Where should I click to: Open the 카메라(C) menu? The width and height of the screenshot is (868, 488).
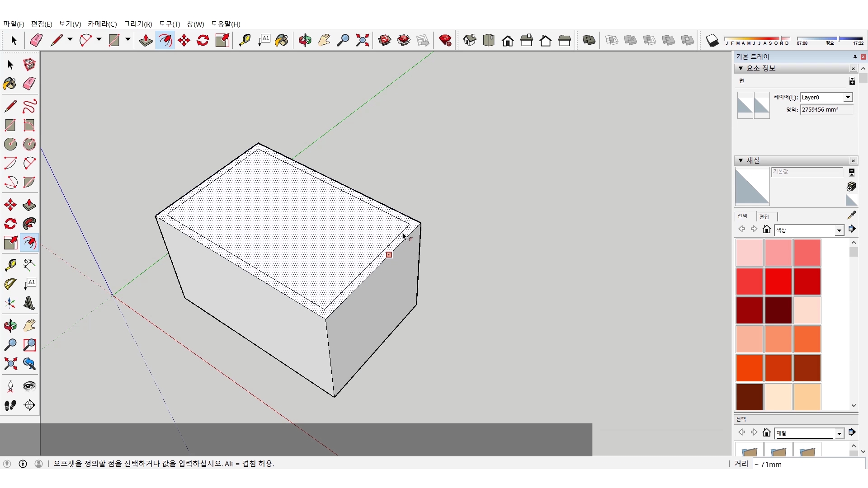pos(102,24)
